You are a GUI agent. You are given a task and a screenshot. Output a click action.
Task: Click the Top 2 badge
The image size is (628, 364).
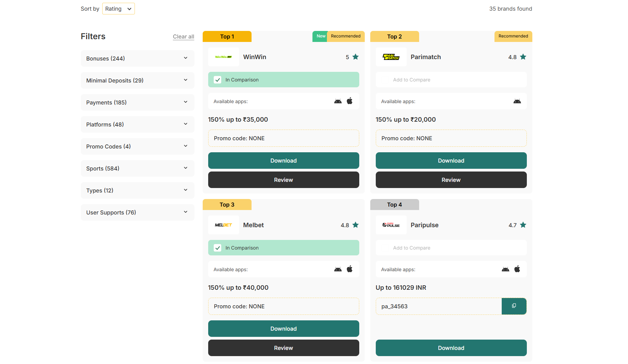(395, 36)
